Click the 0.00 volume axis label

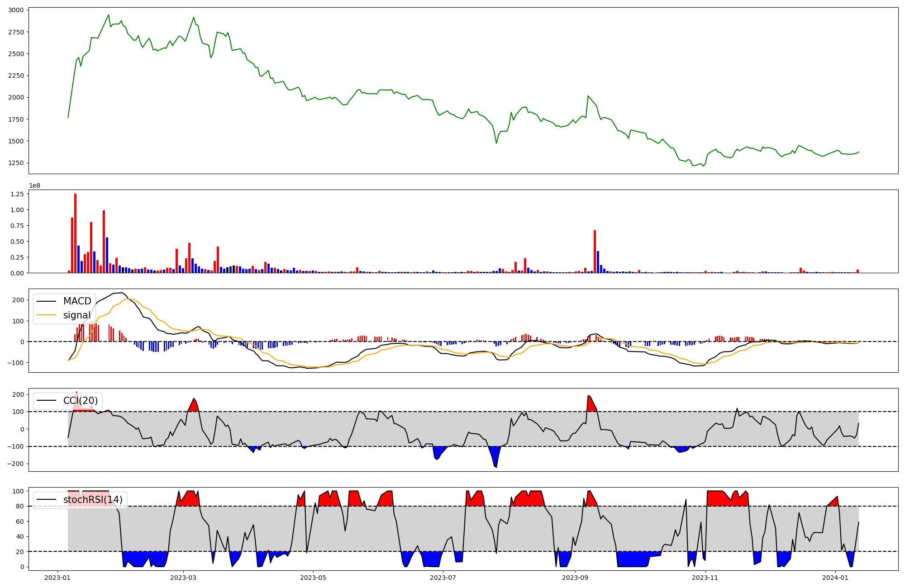pos(17,273)
